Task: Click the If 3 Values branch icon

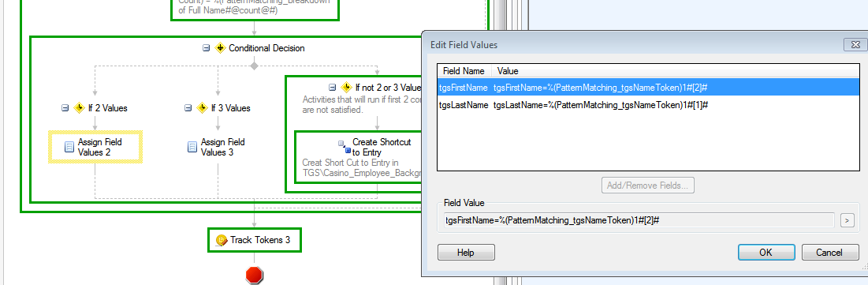Action: click(203, 108)
